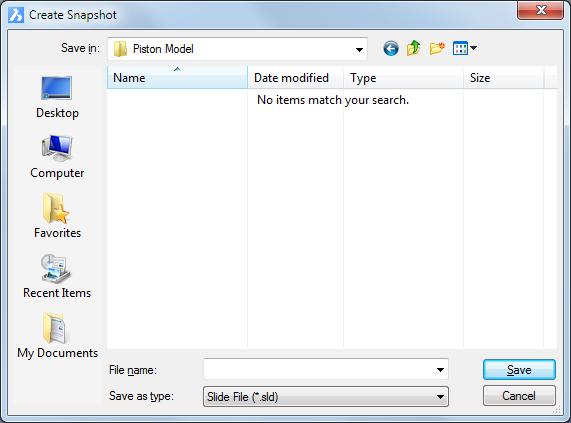Open Recent Items location
This screenshot has height=423, width=571.
click(57, 276)
